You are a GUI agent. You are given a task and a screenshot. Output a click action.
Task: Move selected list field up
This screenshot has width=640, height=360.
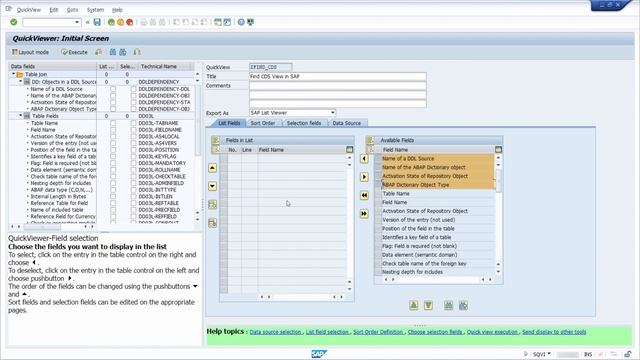tap(213, 168)
